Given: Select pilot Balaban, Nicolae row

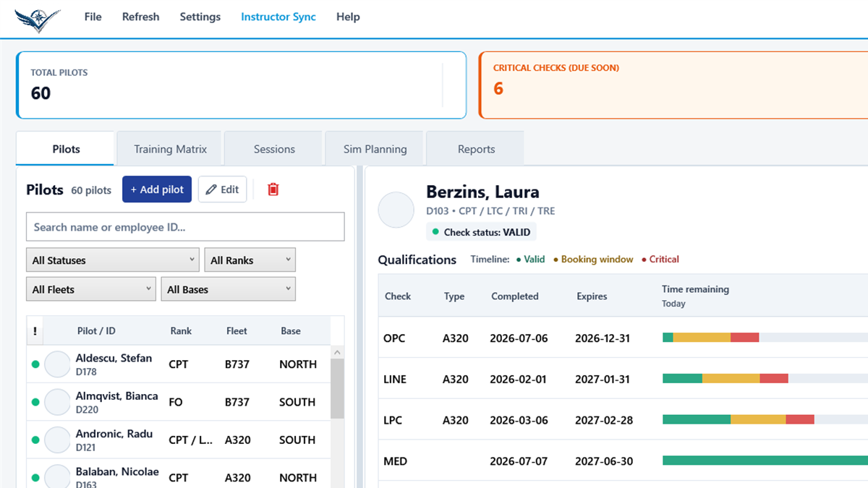Looking at the screenshot, I should click(179, 474).
